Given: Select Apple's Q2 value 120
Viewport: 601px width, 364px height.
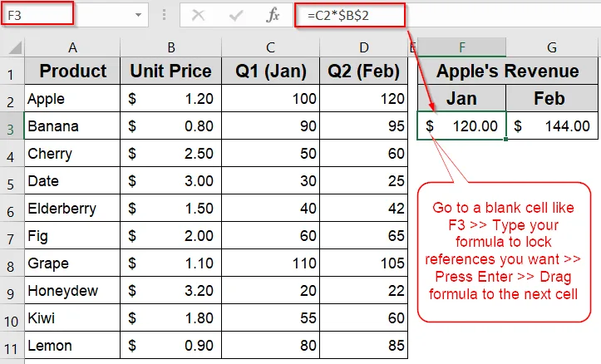Looking at the screenshot, I should pyautogui.click(x=364, y=99).
